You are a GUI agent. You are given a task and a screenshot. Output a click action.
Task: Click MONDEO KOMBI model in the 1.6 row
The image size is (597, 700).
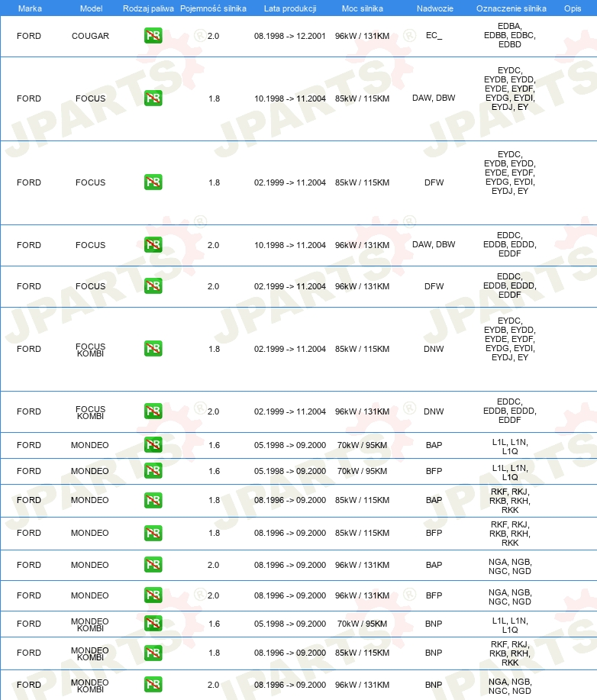(90, 625)
